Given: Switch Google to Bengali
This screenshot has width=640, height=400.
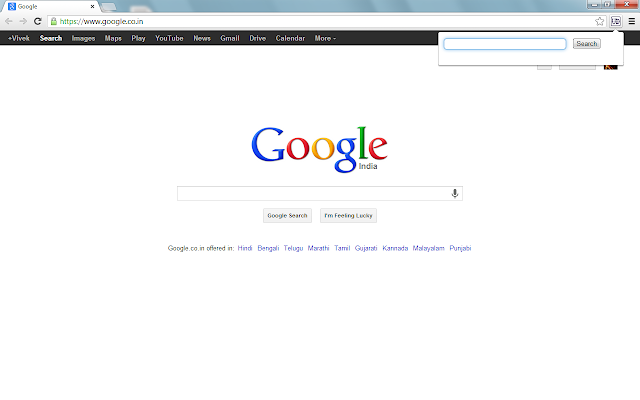Looking at the screenshot, I should (x=268, y=248).
